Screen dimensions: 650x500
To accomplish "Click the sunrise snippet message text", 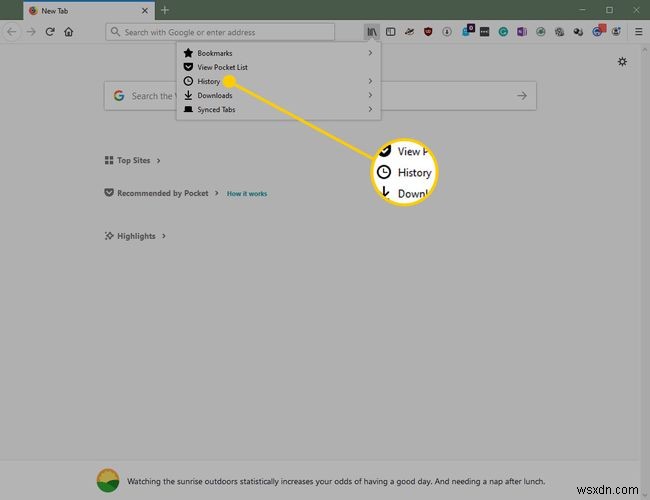I will tap(336, 481).
